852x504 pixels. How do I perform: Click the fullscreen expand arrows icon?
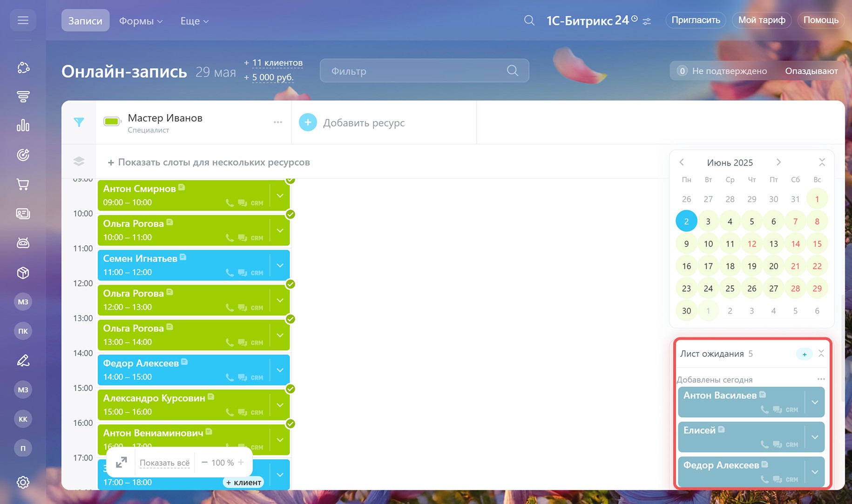click(121, 462)
